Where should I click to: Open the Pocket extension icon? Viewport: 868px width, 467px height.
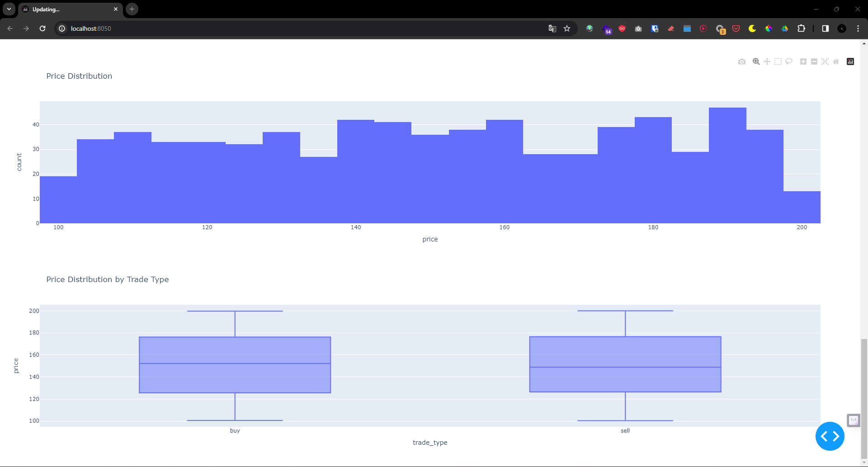point(736,28)
